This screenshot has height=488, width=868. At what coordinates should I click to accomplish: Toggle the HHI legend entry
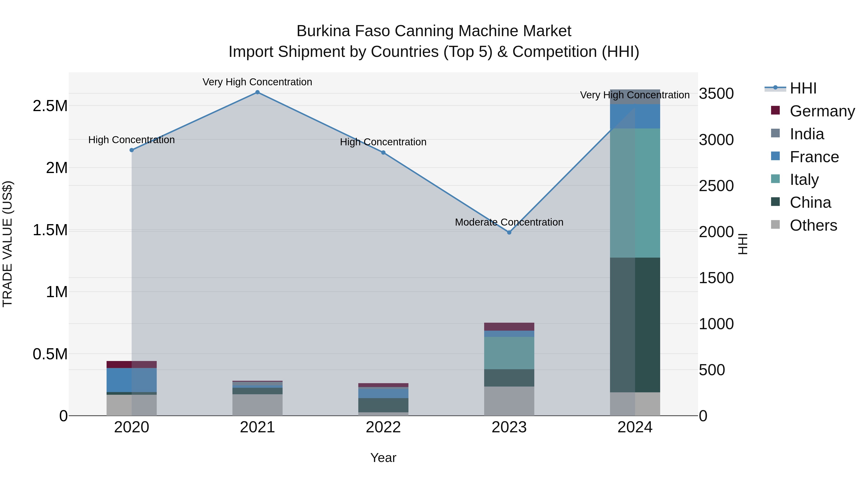[791, 88]
